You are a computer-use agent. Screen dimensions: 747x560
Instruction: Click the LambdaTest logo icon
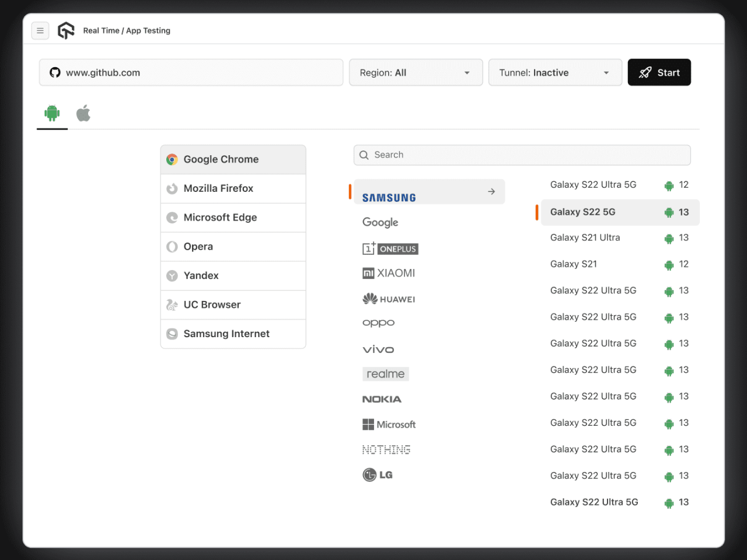66,30
